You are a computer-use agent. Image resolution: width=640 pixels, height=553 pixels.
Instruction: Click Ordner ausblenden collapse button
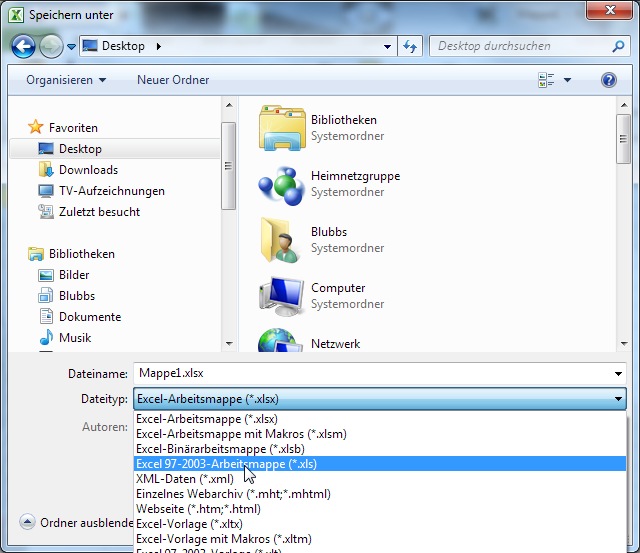click(x=27, y=522)
